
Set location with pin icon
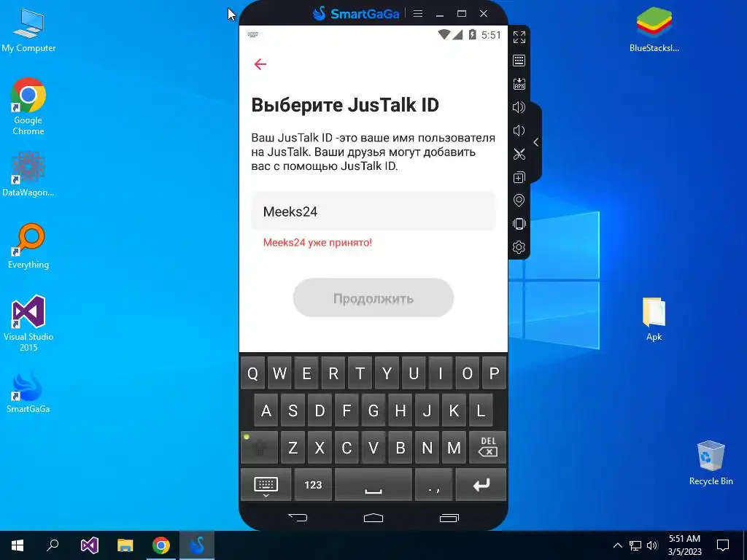[x=519, y=201]
